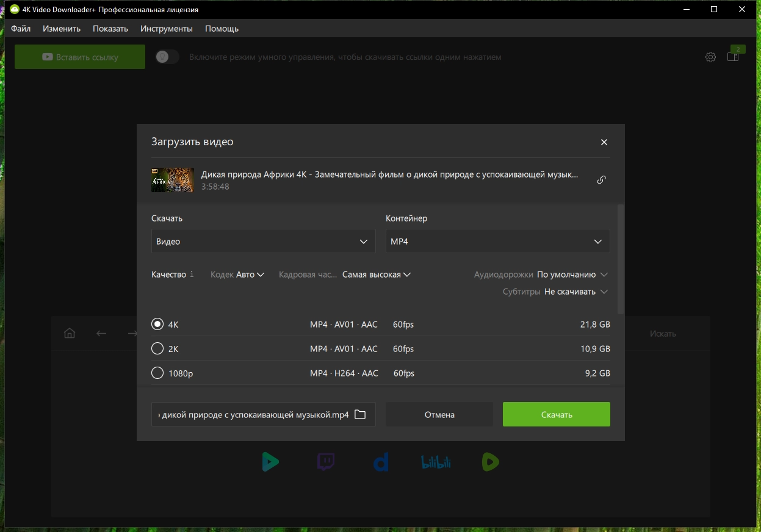This screenshot has width=761, height=532.
Task: Click the bilibili icon
Action: pos(436,462)
